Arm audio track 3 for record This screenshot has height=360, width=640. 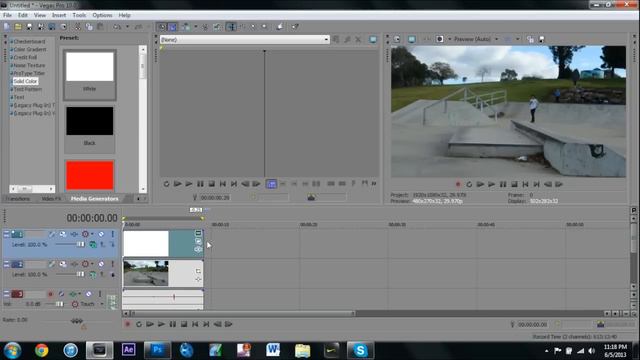(51, 294)
